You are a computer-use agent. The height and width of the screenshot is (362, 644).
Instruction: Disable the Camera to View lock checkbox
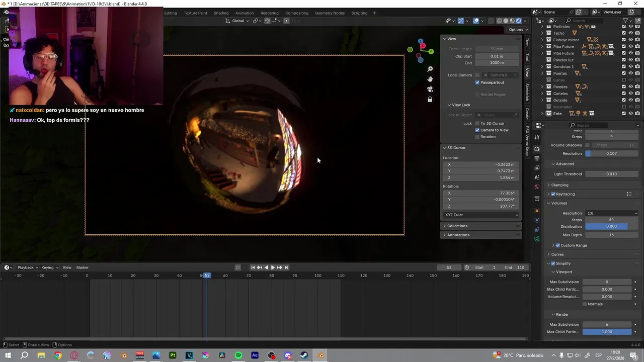477,130
